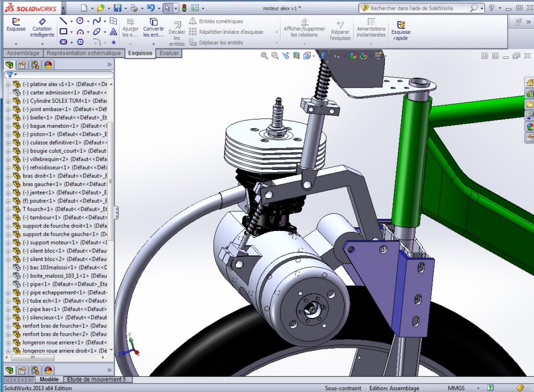Click Zoom to fit in view toolbar
This screenshot has width=534, height=392.
click(x=264, y=55)
